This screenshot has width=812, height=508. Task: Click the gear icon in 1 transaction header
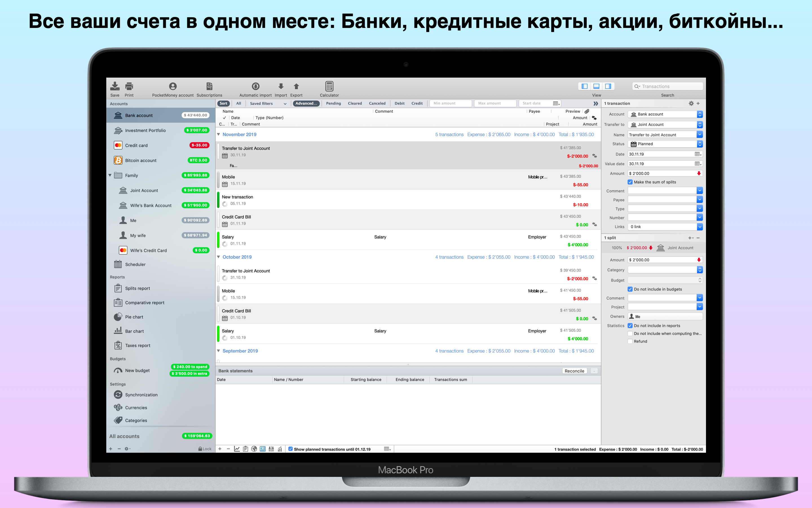coord(691,104)
